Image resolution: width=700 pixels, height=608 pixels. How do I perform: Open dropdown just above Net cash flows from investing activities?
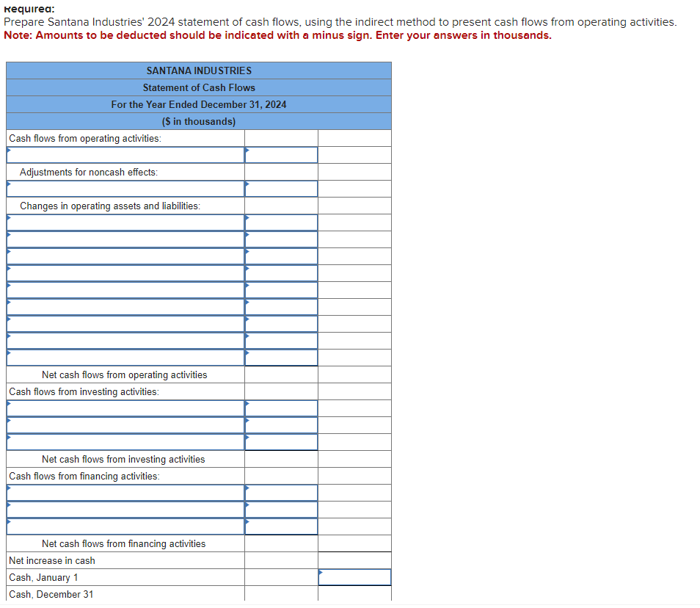tap(125, 442)
